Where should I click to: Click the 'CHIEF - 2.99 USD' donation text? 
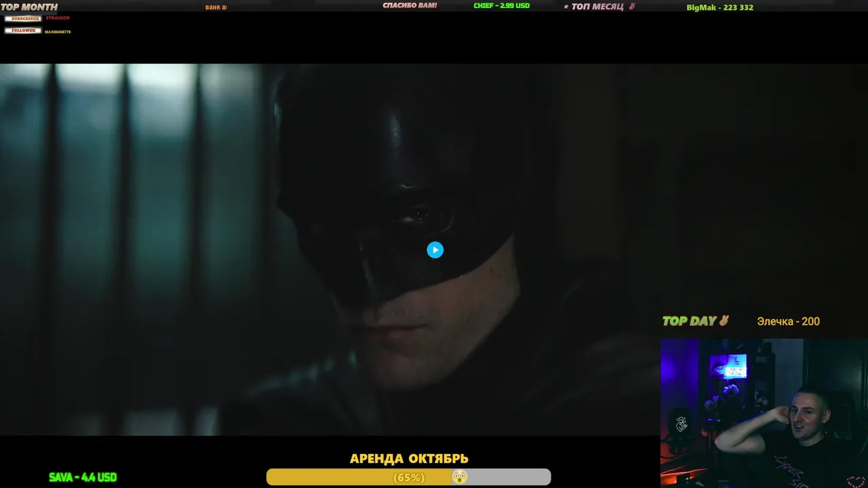click(x=502, y=5)
